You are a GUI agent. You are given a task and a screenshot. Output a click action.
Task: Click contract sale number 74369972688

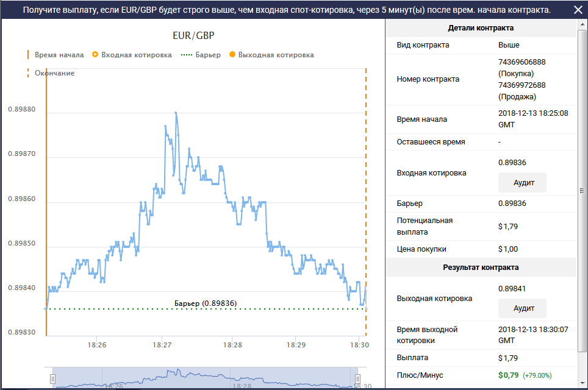coord(522,85)
